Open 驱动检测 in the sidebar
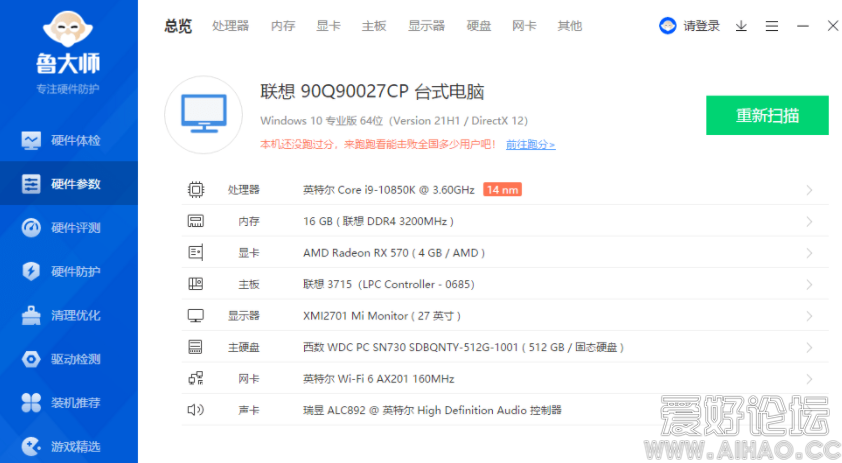This screenshot has height=463, width=842. click(69, 359)
